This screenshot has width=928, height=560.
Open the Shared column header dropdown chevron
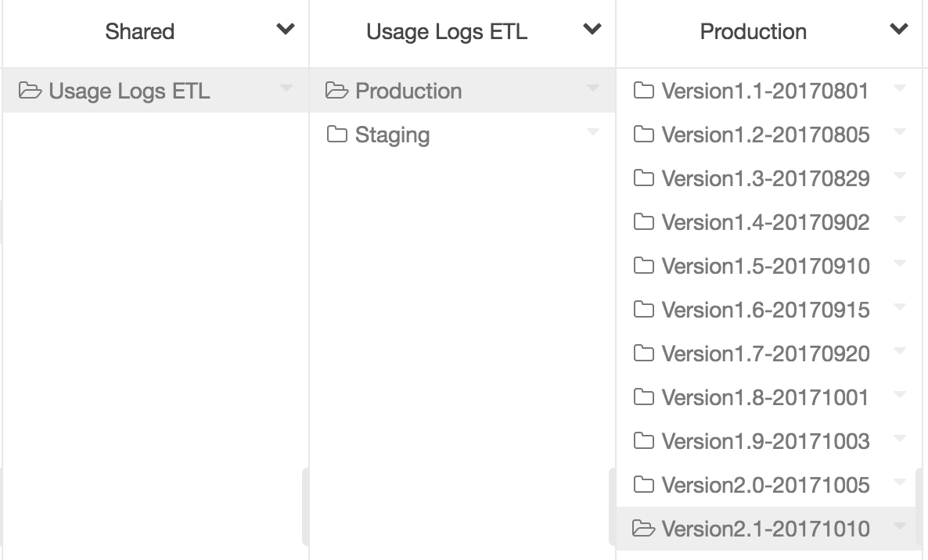pyautogui.click(x=286, y=30)
